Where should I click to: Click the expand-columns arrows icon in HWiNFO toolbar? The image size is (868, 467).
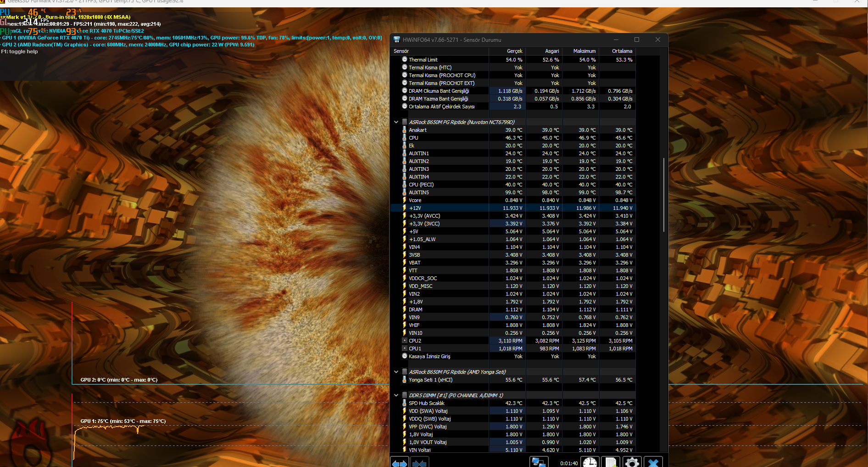point(400,462)
